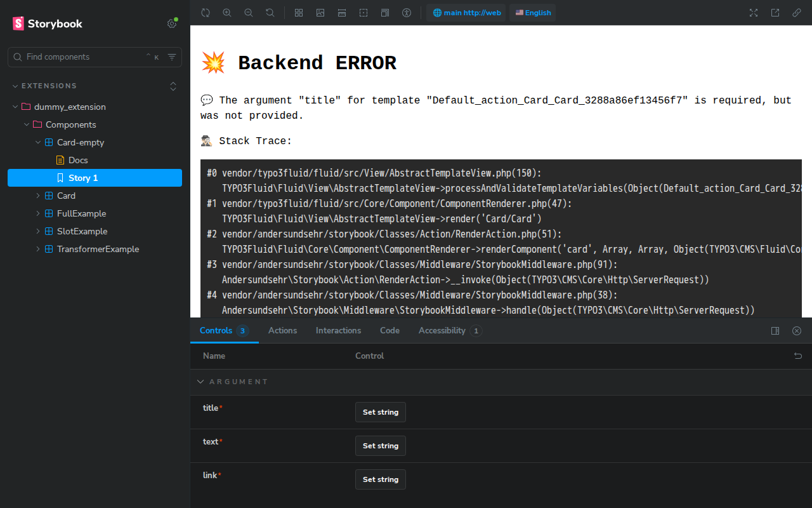
Task: Click the Control column header
Action: click(x=369, y=356)
